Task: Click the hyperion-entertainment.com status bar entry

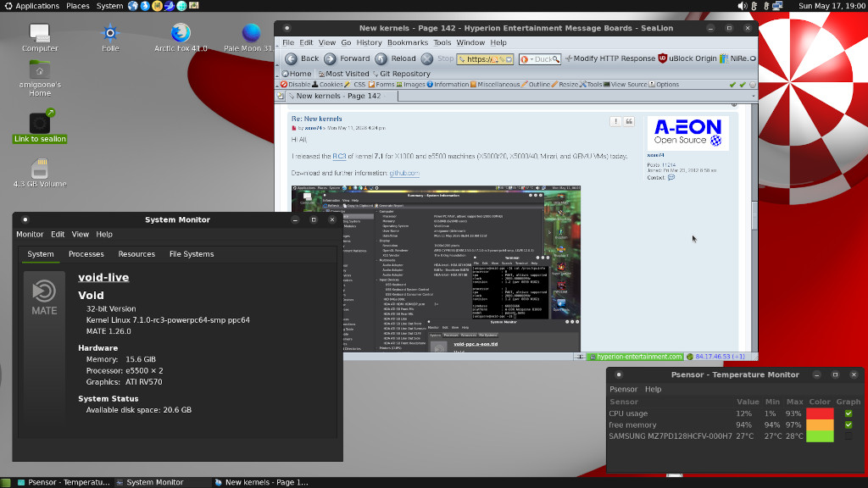Action: (x=636, y=357)
